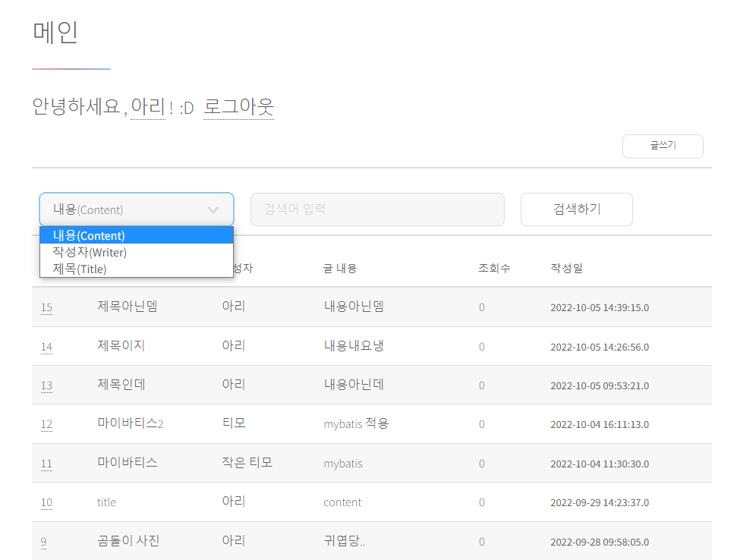Open post number 15 link
Viewport: 737px width, 560px height.
click(46, 307)
